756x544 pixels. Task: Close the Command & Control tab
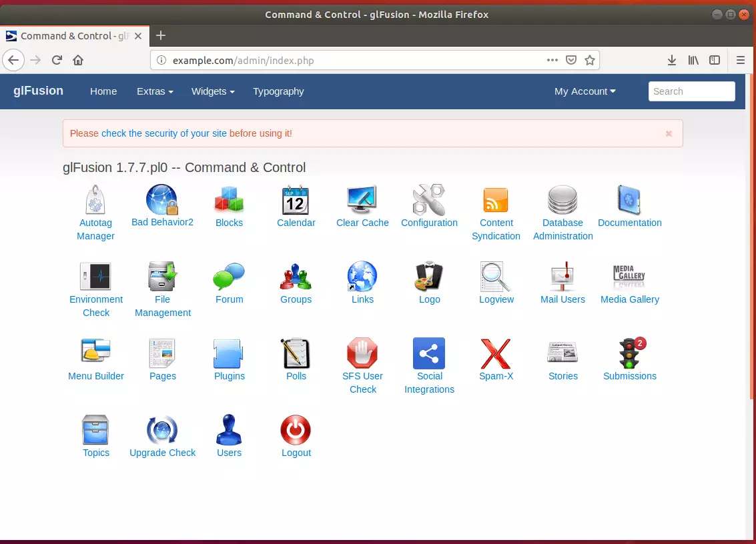[138, 36]
